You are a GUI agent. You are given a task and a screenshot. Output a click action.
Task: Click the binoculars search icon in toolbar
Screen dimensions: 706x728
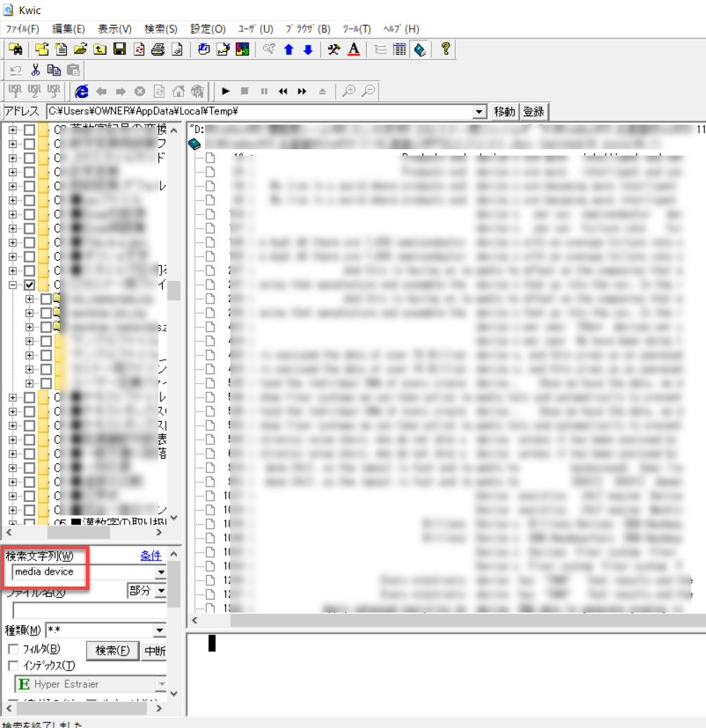[x=15, y=49]
